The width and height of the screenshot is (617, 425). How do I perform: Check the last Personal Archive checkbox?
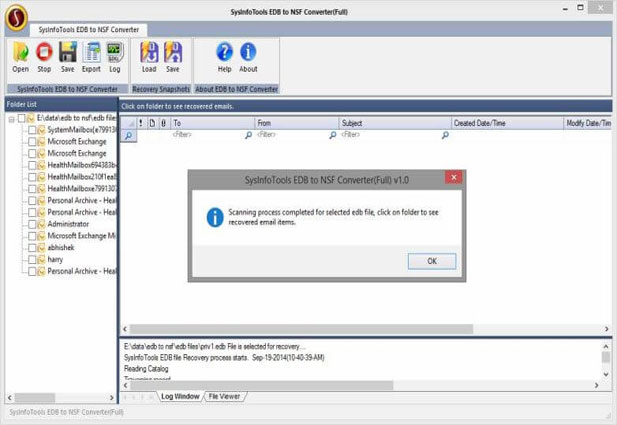click(32, 272)
